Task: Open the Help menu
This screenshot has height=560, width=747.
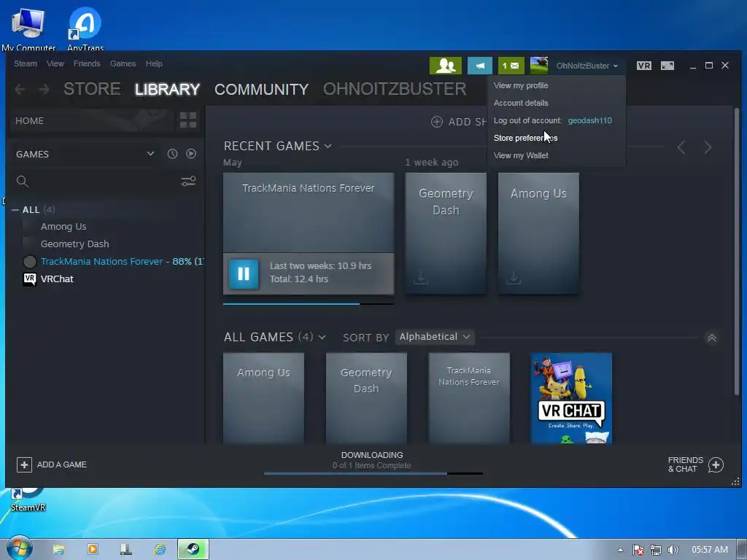Action: coord(154,63)
